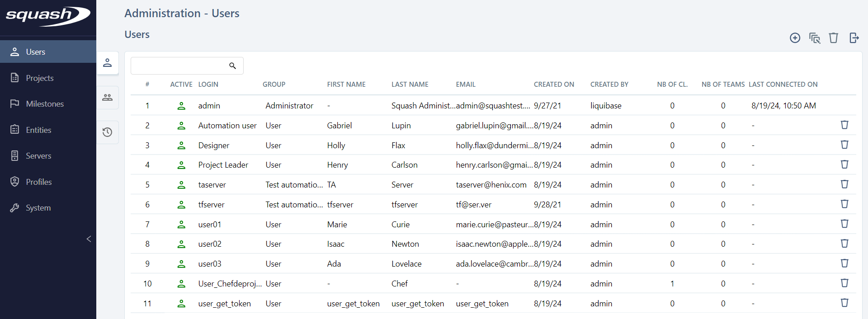Click the delete trash icon in header toolbar
Image resolution: width=868 pixels, height=319 pixels.
pyautogui.click(x=833, y=38)
